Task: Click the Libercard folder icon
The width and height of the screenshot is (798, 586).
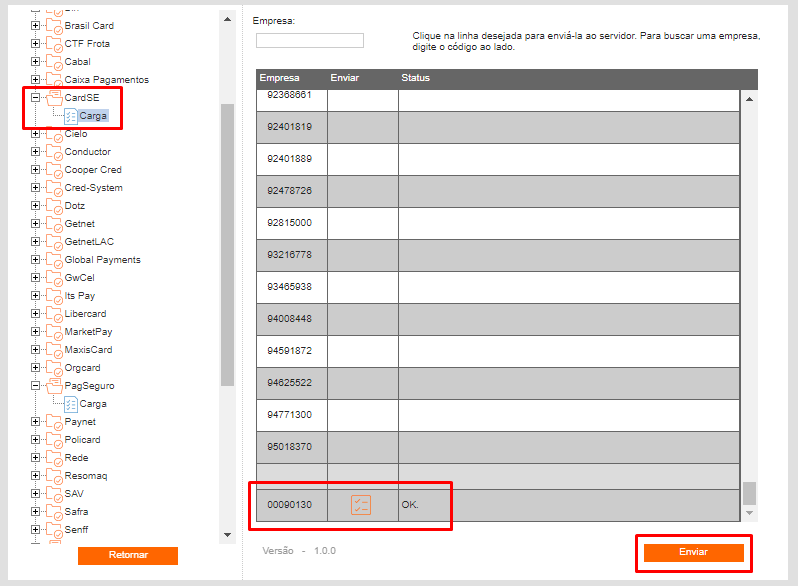Action: pyautogui.click(x=54, y=314)
